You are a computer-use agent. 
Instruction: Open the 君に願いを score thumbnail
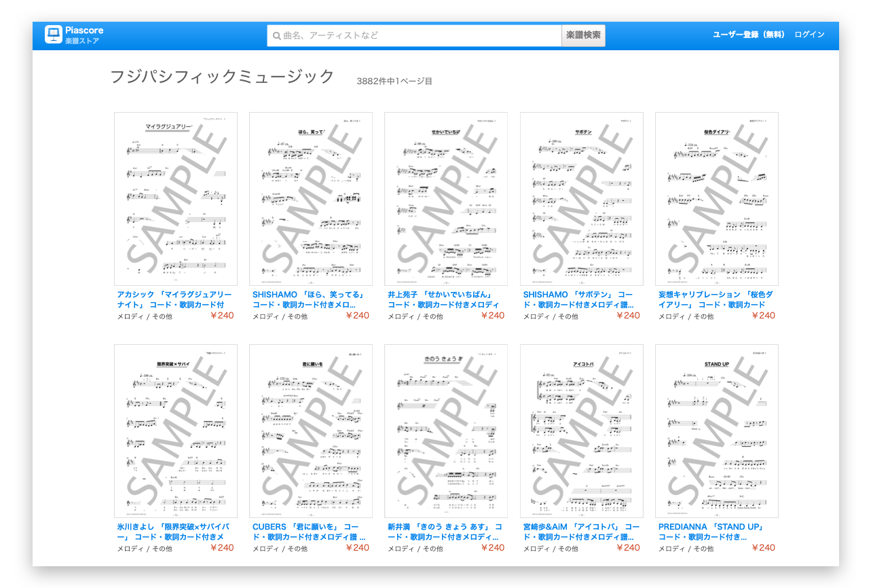point(311,431)
